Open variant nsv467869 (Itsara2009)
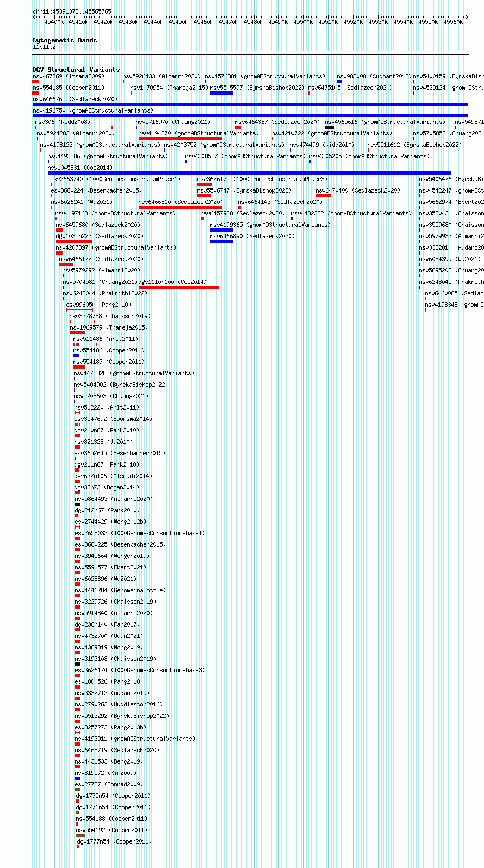 pos(68,76)
